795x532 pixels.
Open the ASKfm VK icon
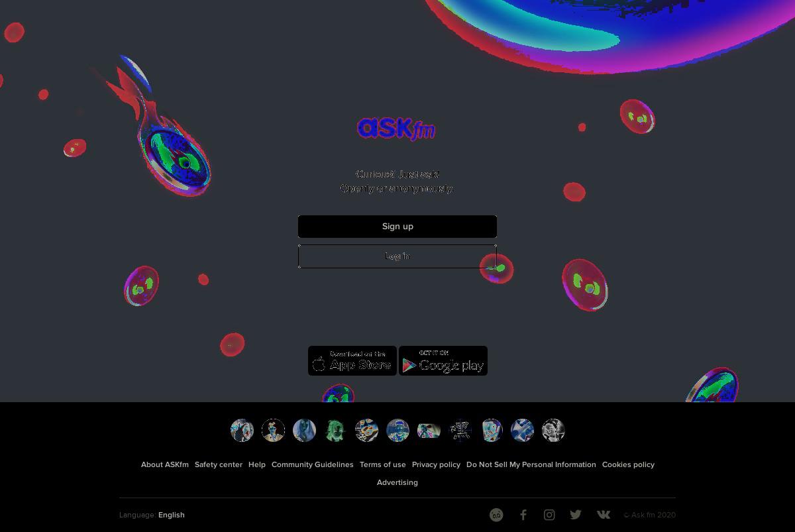603,515
